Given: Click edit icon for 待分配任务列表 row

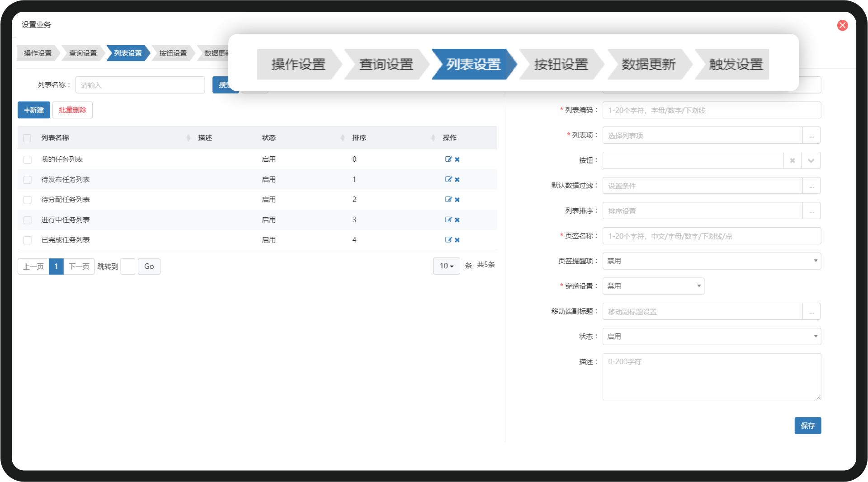Looking at the screenshot, I should coord(448,199).
